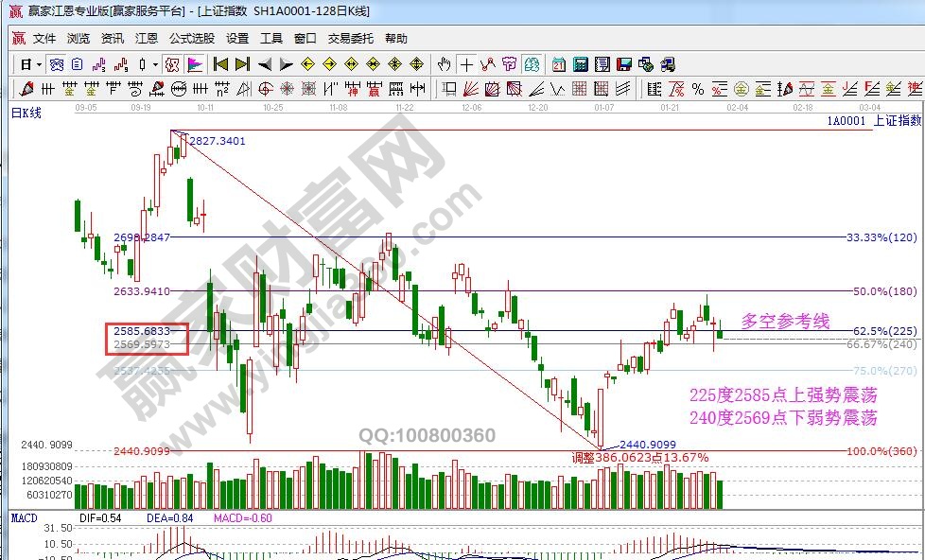
Task: Jump to the first bar arrow
Action: click(220, 64)
